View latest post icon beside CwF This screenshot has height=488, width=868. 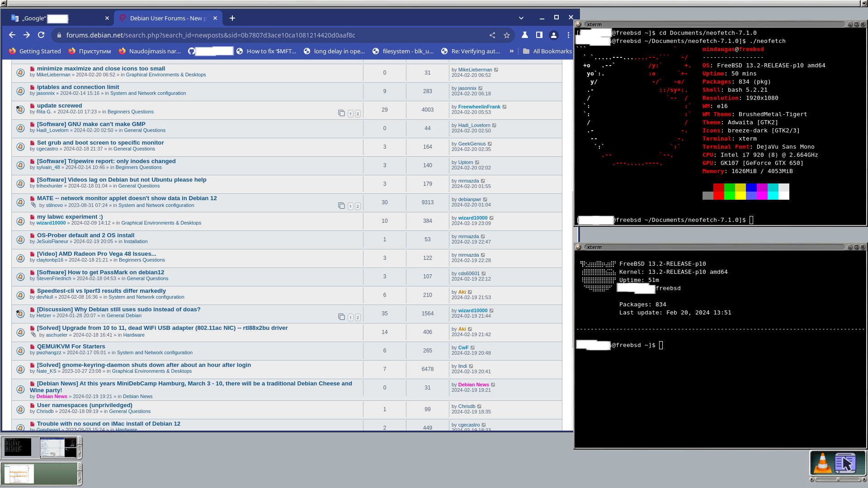(x=473, y=348)
